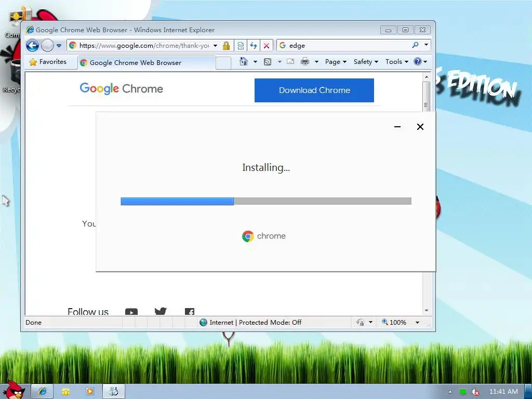Screen dimensions: 532x399
Task: Click the 11:41 AM clock
Action: (x=503, y=392)
